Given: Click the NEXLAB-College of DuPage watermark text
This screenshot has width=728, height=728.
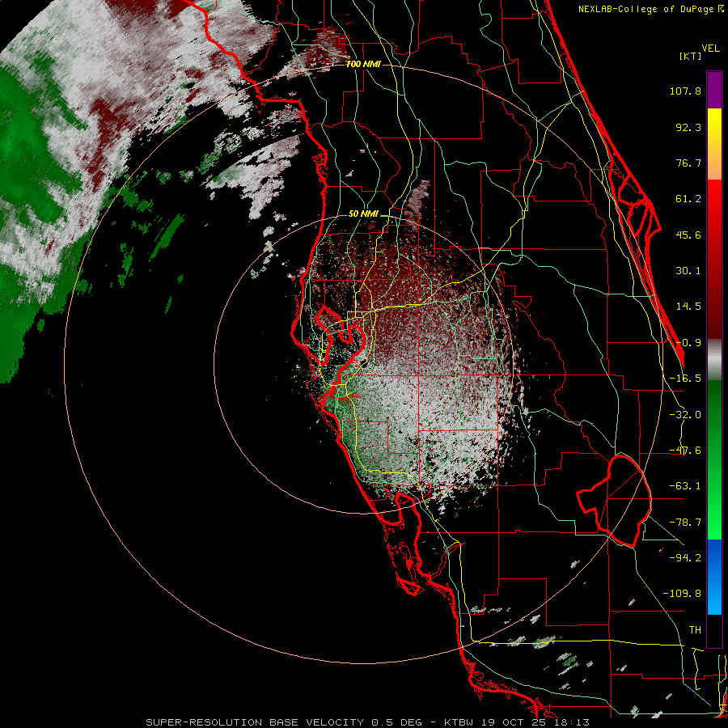Looking at the screenshot, I should point(650,9).
